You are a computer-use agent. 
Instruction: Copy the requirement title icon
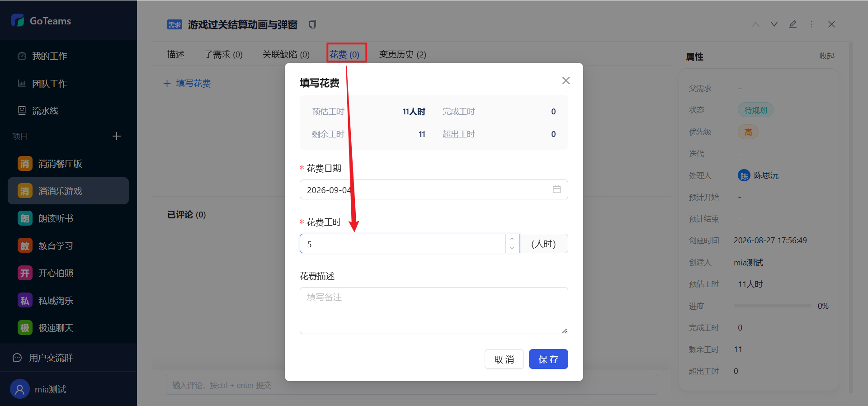[312, 24]
